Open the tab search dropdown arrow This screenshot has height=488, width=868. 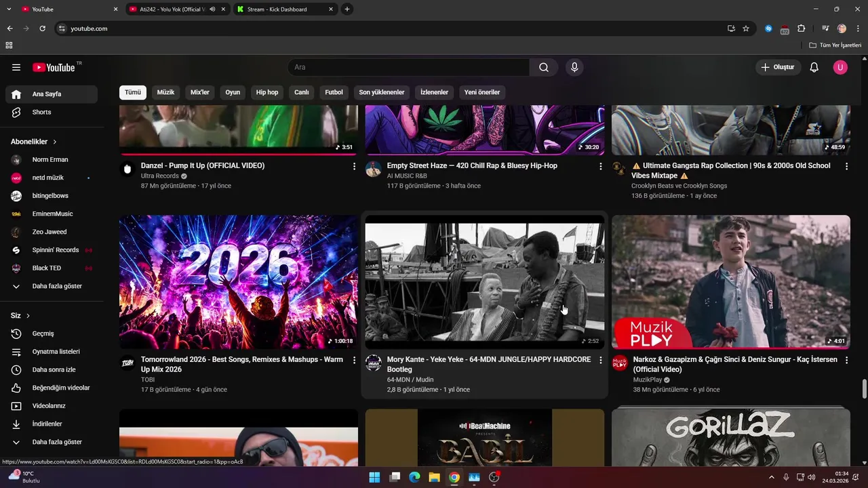[9, 9]
